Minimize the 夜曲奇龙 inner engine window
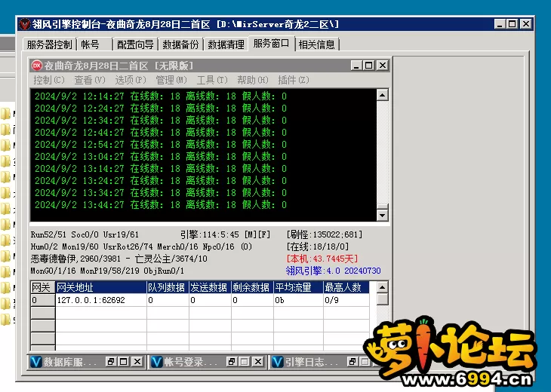The height and width of the screenshot is (392, 551). (356, 66)
